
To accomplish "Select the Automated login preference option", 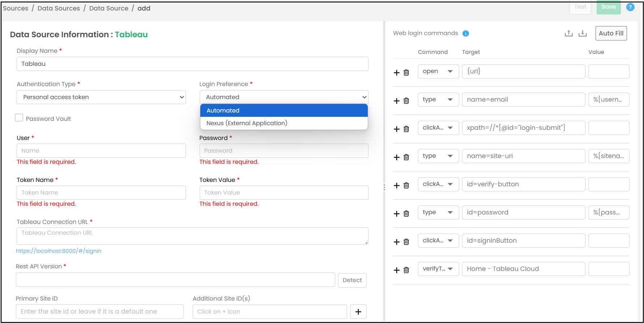I will 223,111.
